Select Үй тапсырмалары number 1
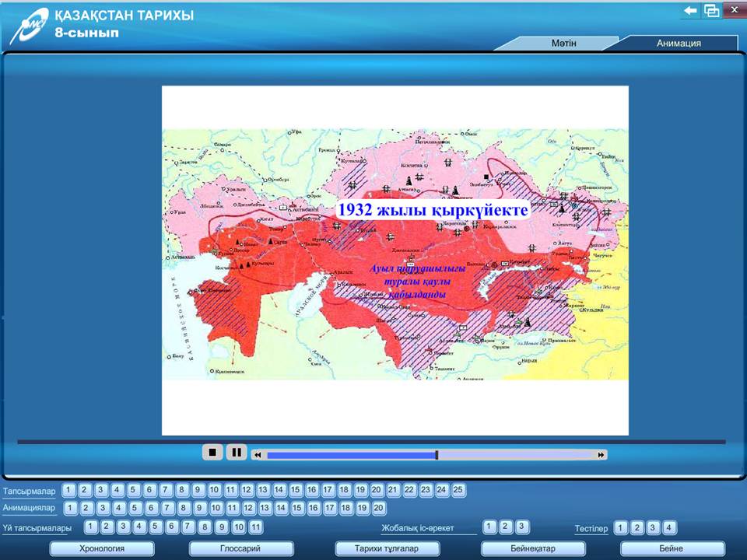The width and height of the screenshot is (747, 560). tap(90, 527)
